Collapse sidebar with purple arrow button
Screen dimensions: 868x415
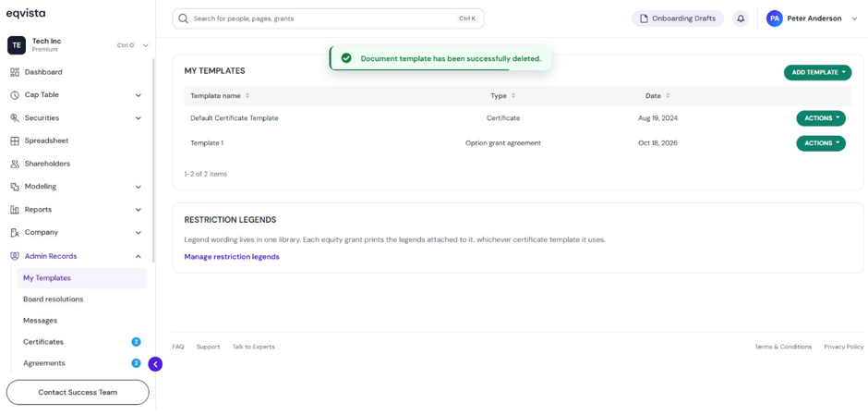[x=155, y=364]
